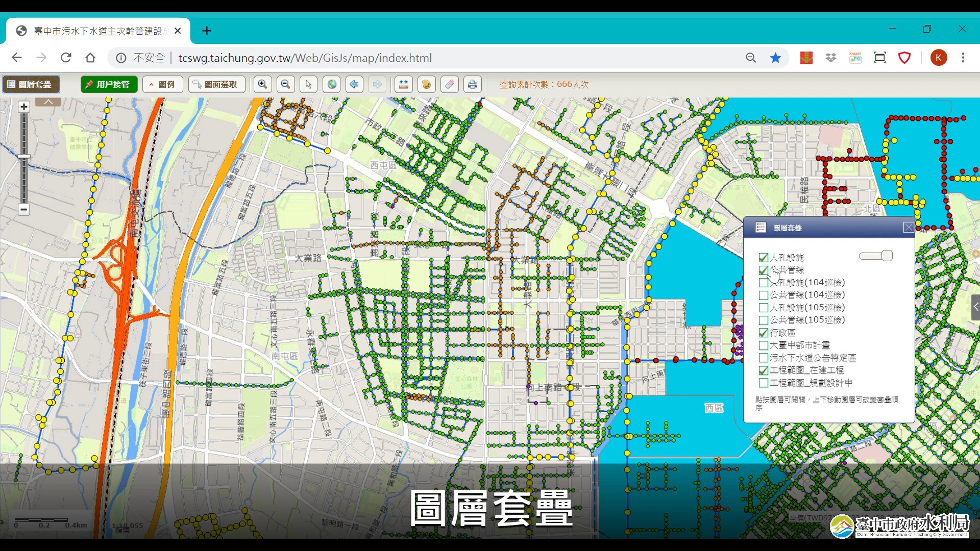980x551 pixels.
Task: Click the 圖面選取 selection tool
Action: [216, 84]
